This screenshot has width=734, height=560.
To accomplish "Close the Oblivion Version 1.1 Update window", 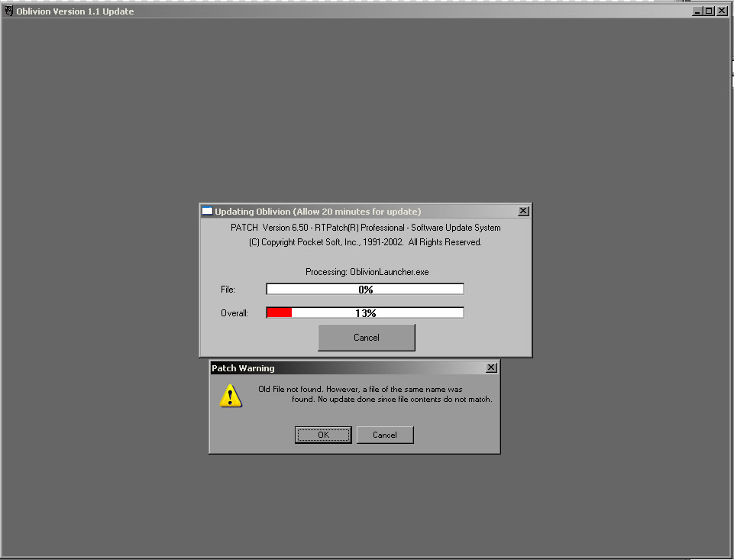I will pyautogui.click(x=722, y=11).
